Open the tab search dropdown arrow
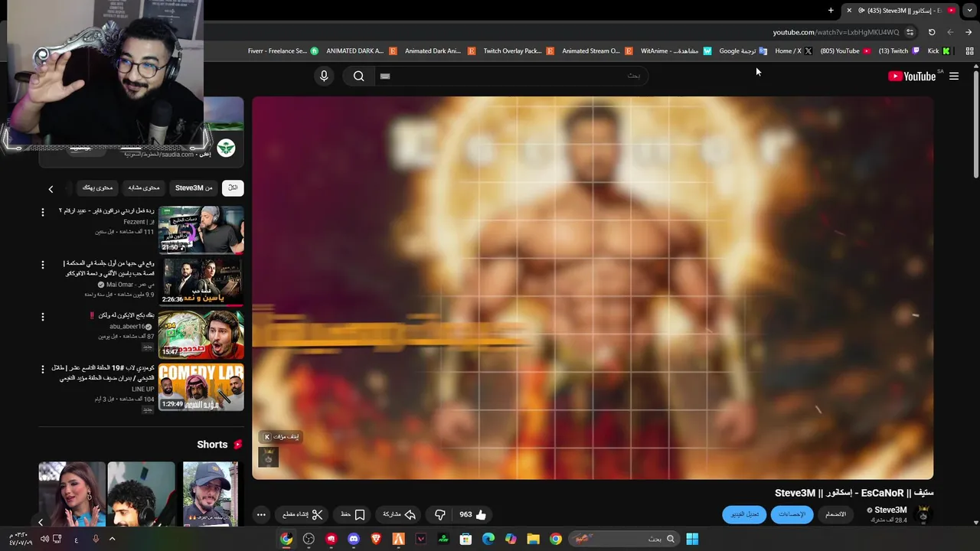 969,10
